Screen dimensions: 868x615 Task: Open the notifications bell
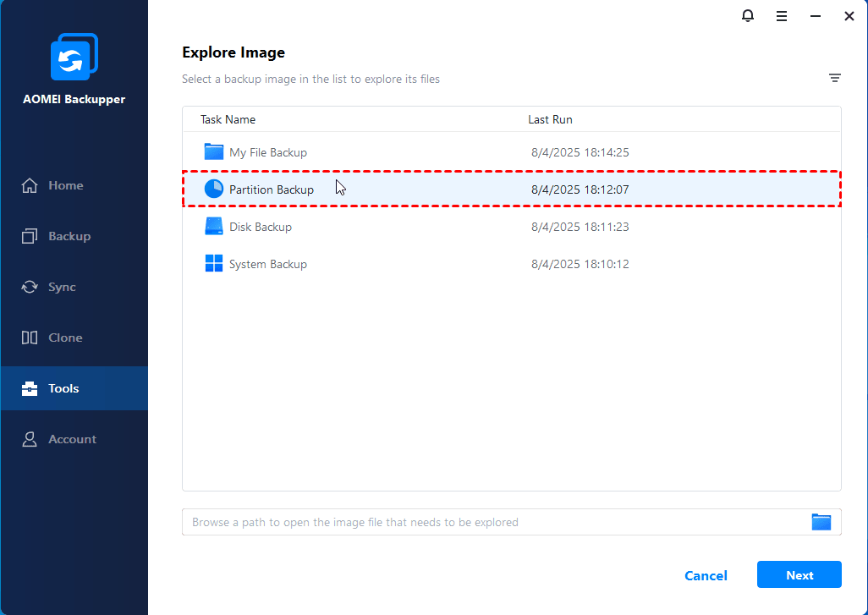(748, 15)
